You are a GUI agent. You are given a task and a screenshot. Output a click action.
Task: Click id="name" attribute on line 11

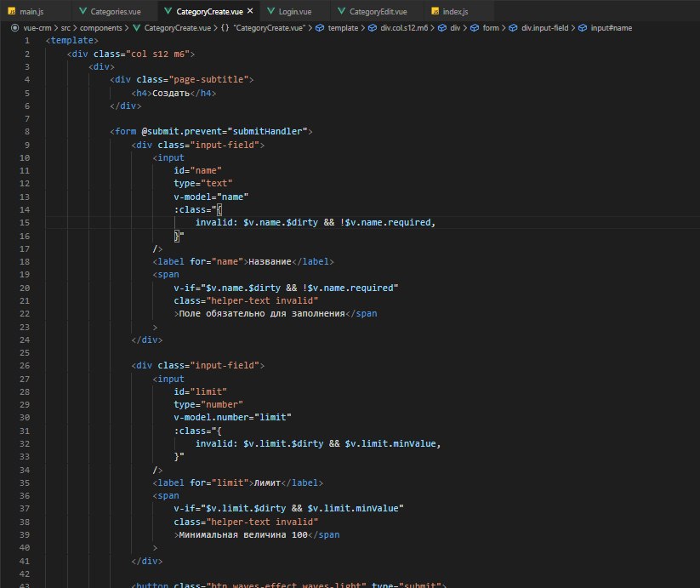click(198, 170)
